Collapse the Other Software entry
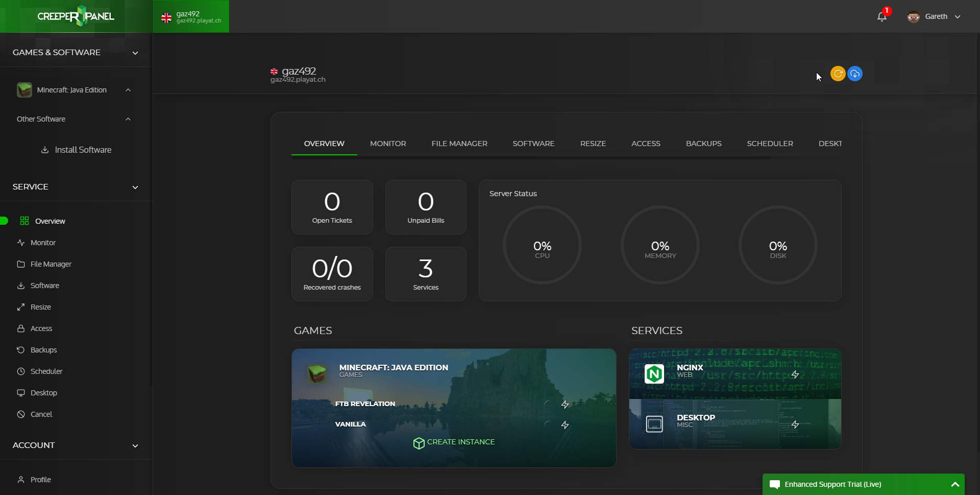 (x=128, y=119)
